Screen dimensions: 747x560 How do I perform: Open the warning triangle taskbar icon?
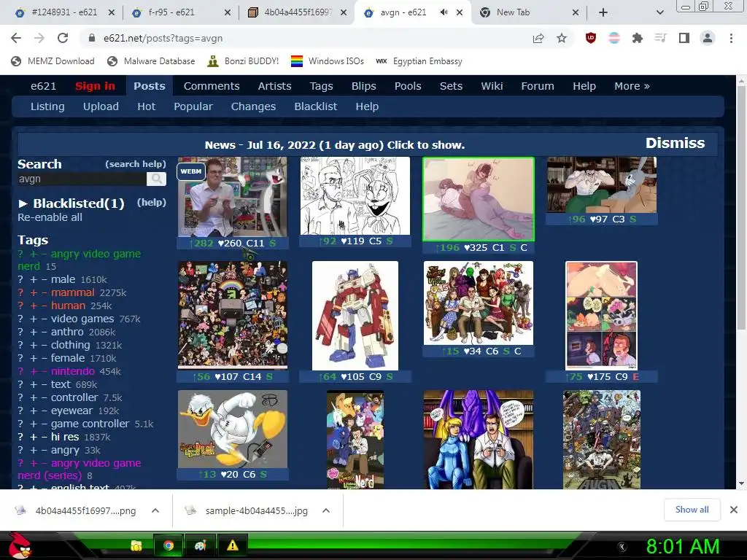[x=232, y=545]
